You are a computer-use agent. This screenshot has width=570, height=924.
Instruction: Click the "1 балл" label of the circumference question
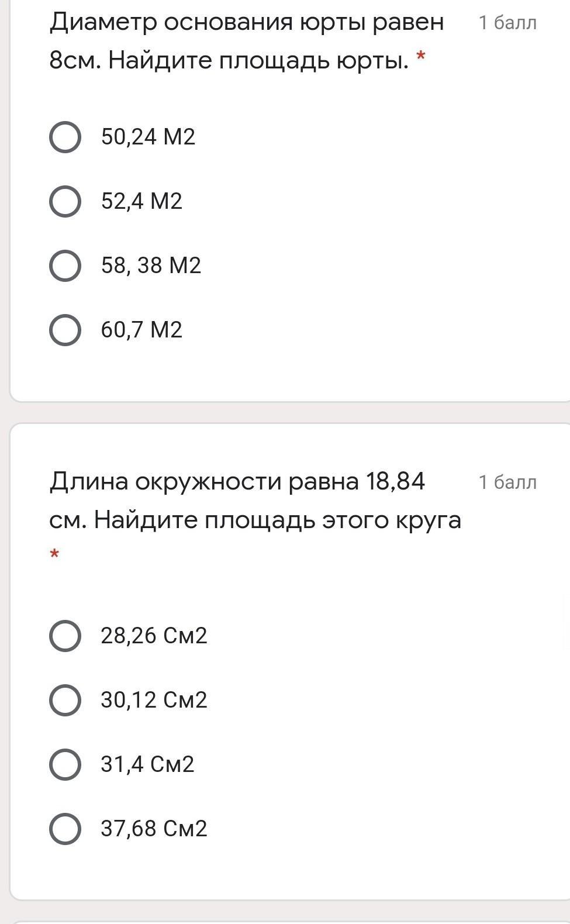tap(507, 482)
